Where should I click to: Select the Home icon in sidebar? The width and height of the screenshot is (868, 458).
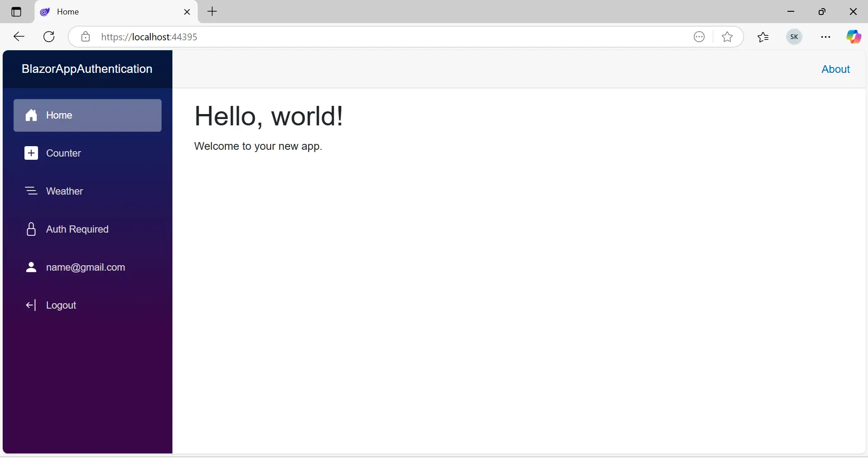pyautogui.click(x=32, y=115)
